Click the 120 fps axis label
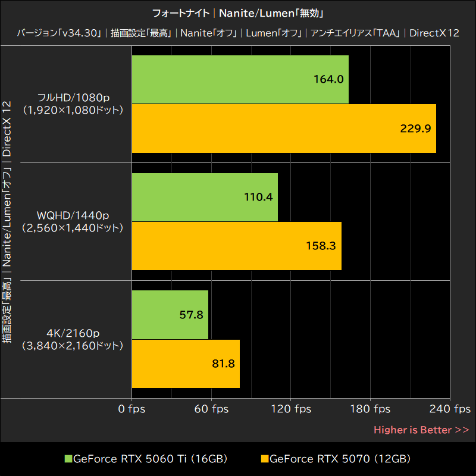Viewport: 476px width, 476px height. coord(291,409)
